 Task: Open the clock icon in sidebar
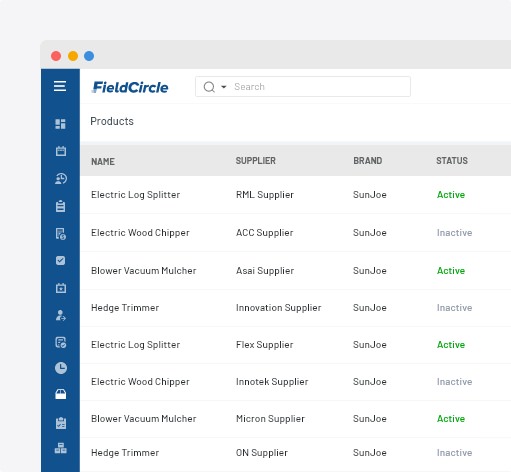point(61,368)
